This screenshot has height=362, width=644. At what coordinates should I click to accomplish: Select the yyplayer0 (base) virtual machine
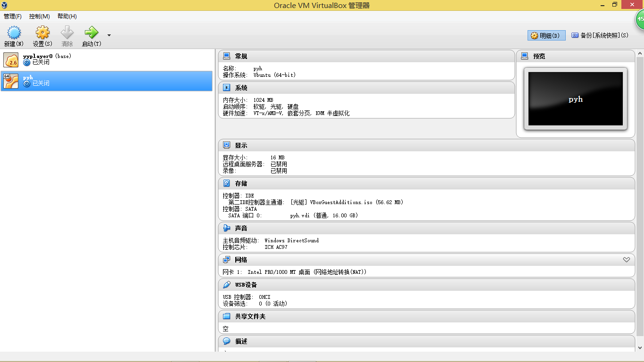point(107,60)
